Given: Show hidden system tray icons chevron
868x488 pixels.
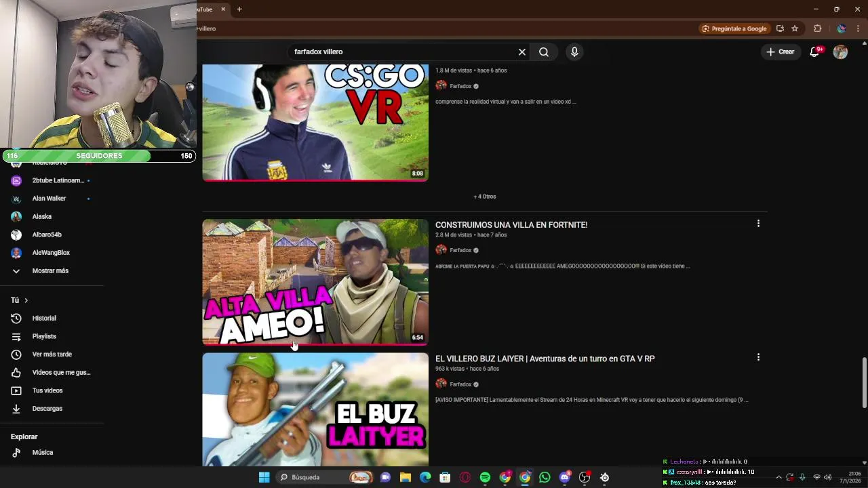Looking at the screenshot, I should [x=778, y=477].
